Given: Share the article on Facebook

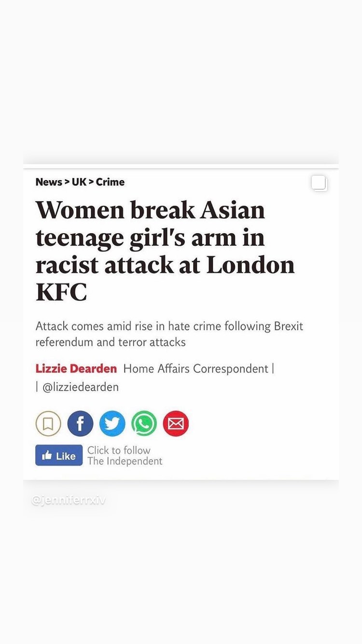Looking at the screenshot, I should pyautogui.click(x=80, y=424).
